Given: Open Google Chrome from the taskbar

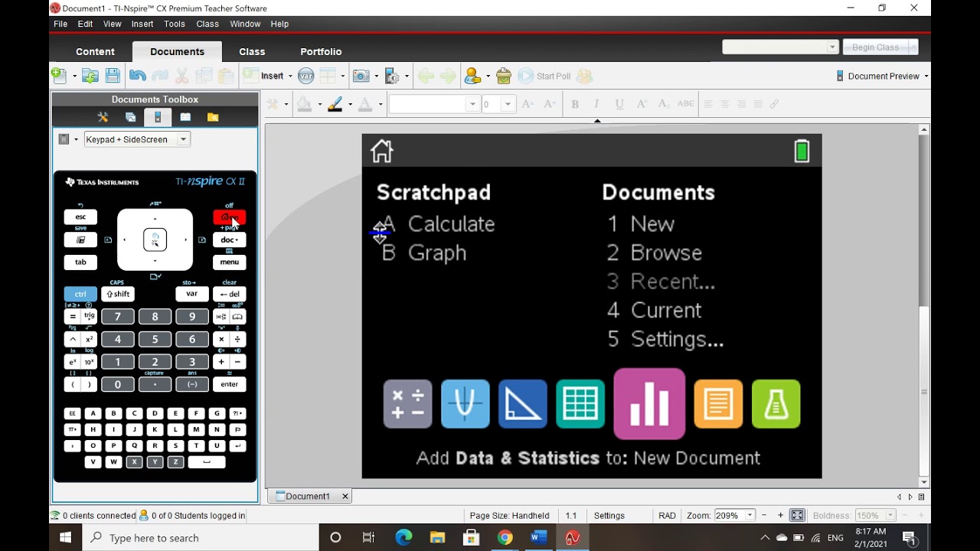Looking at the screenshot, I should tap(505, 538).
